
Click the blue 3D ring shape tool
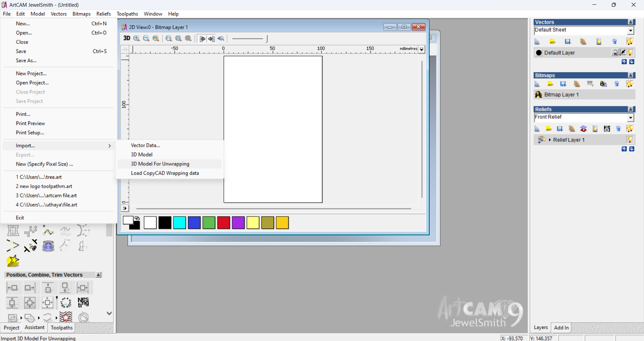(48, 246)
